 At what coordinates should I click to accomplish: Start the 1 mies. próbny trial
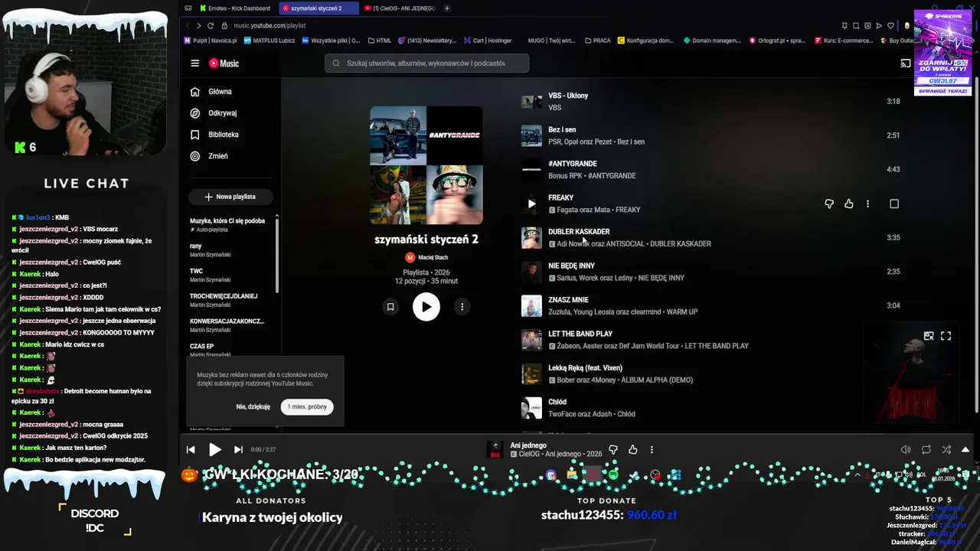(307, 407)
